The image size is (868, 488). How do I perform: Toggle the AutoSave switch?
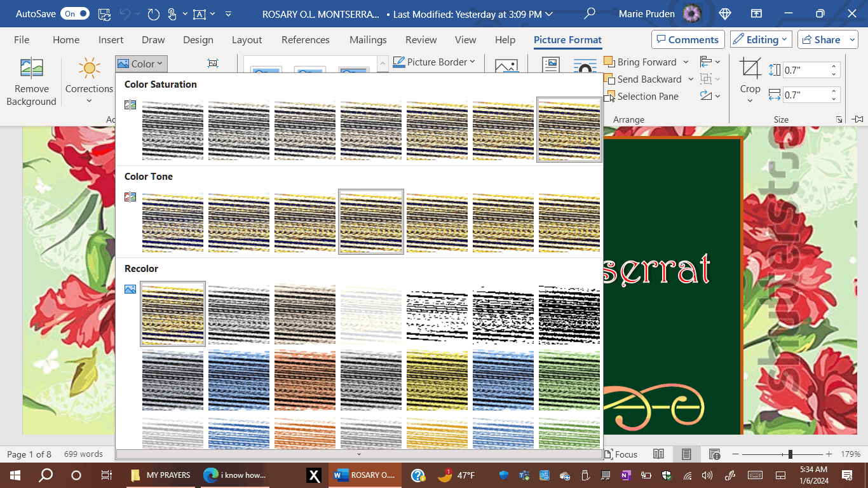(75, 13)
